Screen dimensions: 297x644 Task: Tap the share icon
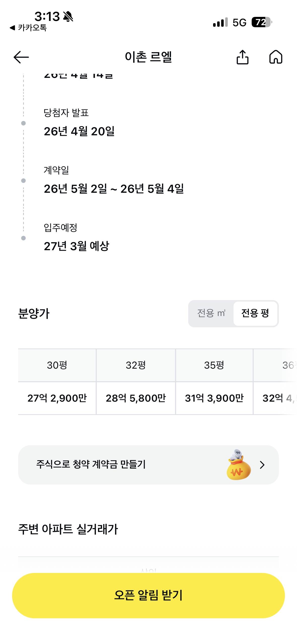tap(242, 57)
